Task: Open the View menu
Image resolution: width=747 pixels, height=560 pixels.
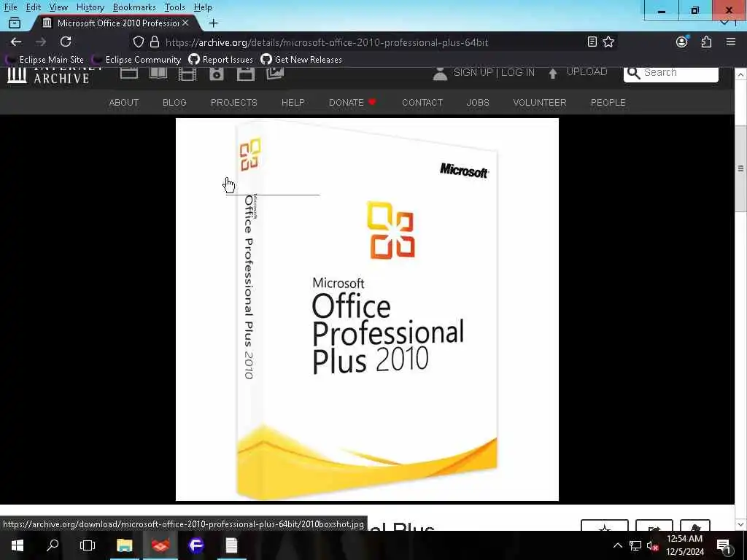Action: tap(58, 7)
